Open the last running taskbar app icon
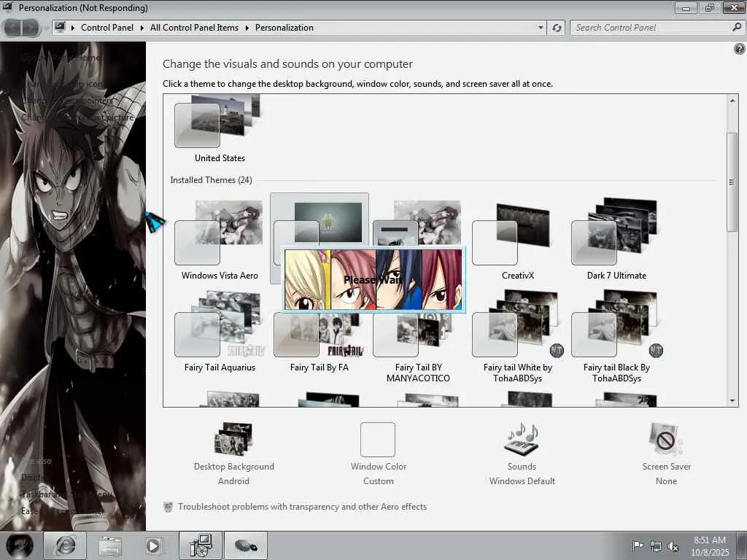 [246, 545]
